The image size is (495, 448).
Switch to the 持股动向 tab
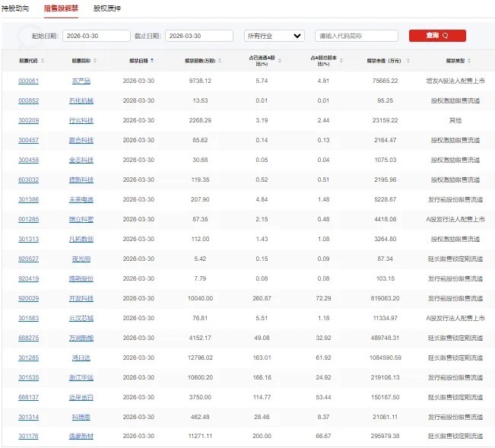15,8
